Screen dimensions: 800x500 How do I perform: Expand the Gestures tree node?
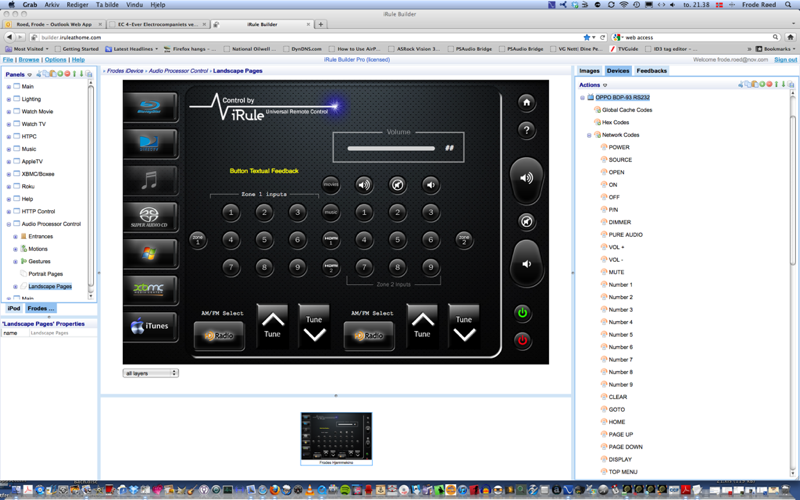point(15,262)
